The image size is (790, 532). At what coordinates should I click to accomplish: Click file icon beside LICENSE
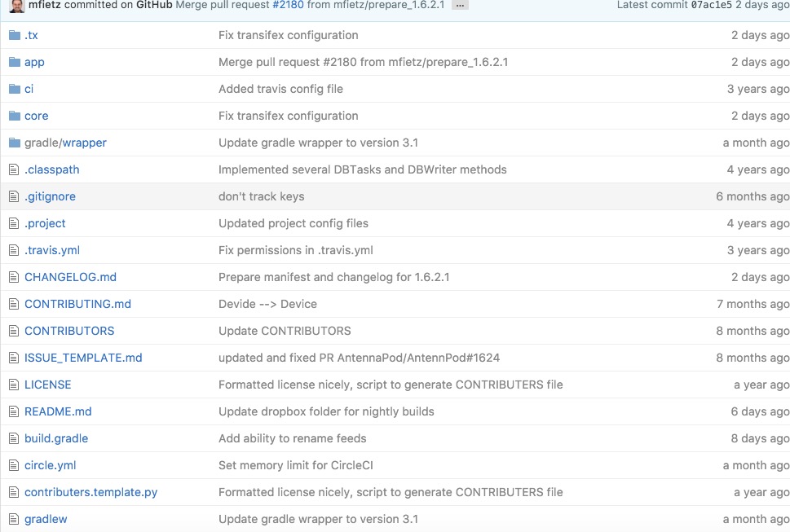pyautogui.click(x=14, y=385)
